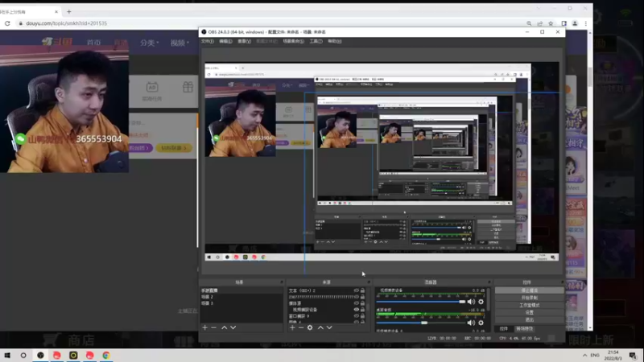Viewport: 644px width, 362px height.
Task: Toggle visibility of 媒体源 source
Action: (x=356, y=303)
